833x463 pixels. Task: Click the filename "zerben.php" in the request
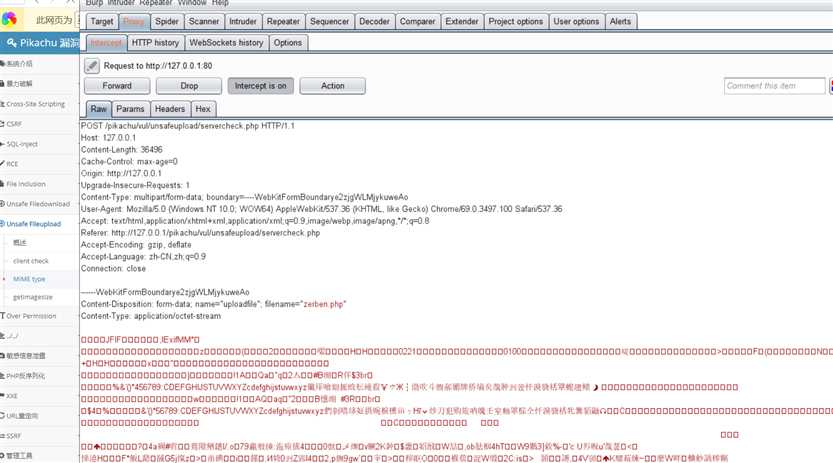point(324,304)
